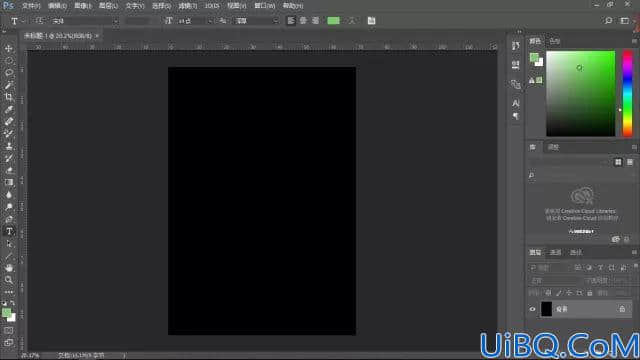Select the Zoom tool
This screenshot has width=640, height=360.
click(x=9, y=280)
